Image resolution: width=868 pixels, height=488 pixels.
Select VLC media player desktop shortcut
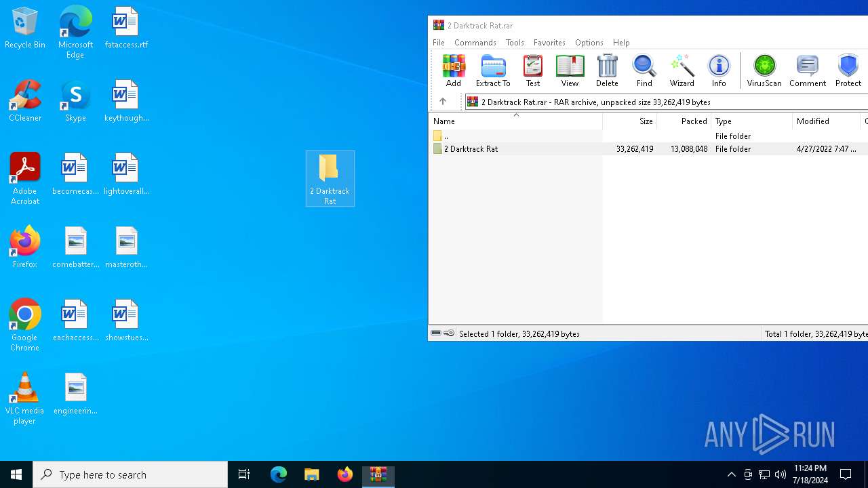[x=25, y=399]
